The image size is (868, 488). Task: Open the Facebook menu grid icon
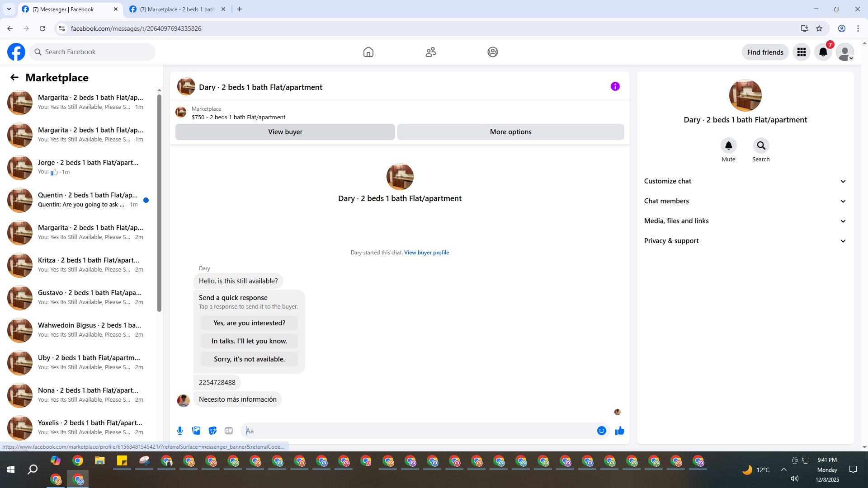tap(802, 52)
